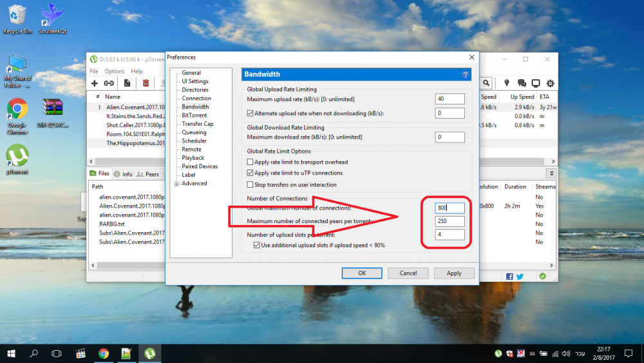The image size is (644, 363).
Task: Open Google Chrome desktop shortcut
Action: (17, 117)
